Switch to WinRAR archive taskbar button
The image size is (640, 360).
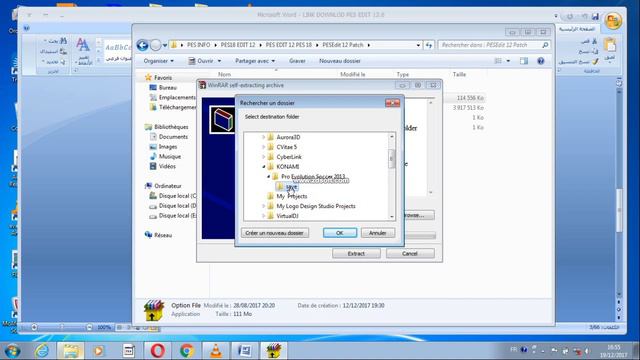click(x=273, y=351)
